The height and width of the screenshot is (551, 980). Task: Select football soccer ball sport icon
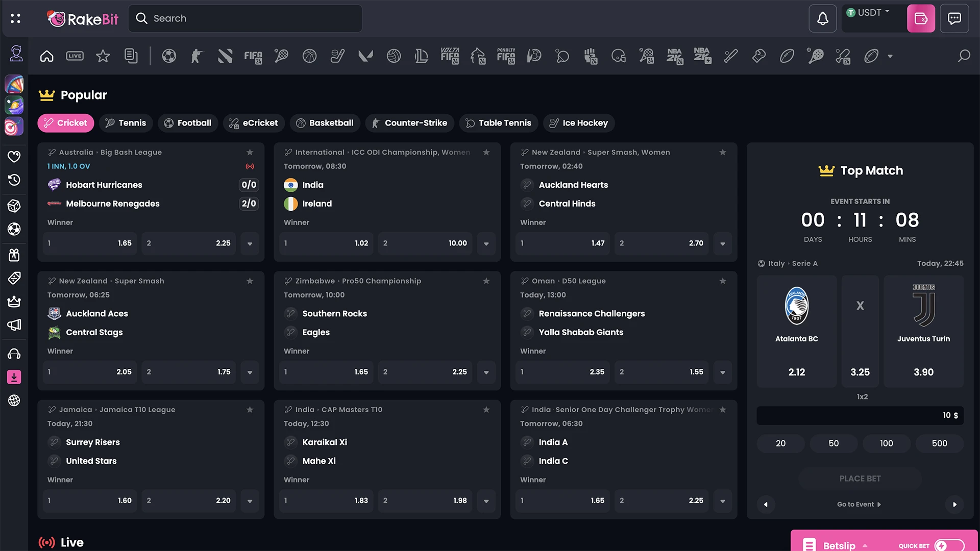tap(169, 56)
